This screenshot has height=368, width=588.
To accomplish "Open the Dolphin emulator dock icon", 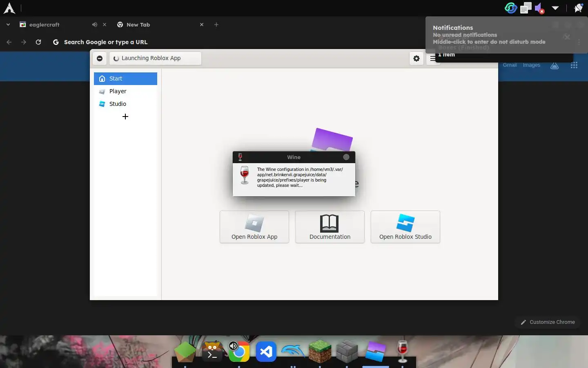I will tap(293, 351).
